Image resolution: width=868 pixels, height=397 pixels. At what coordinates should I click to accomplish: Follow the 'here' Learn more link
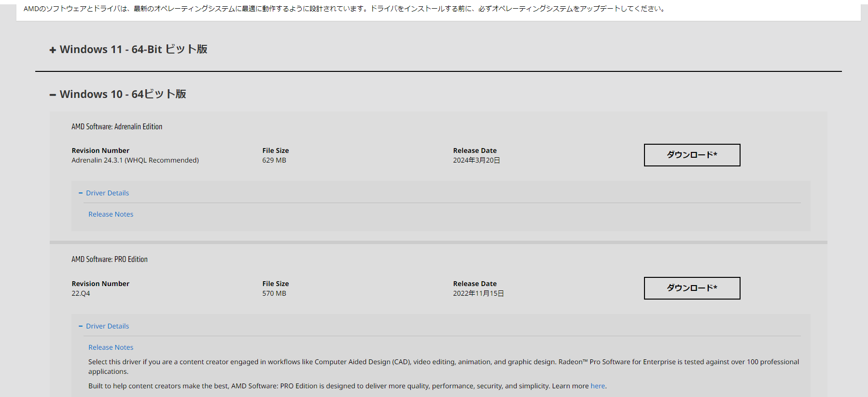598,386
